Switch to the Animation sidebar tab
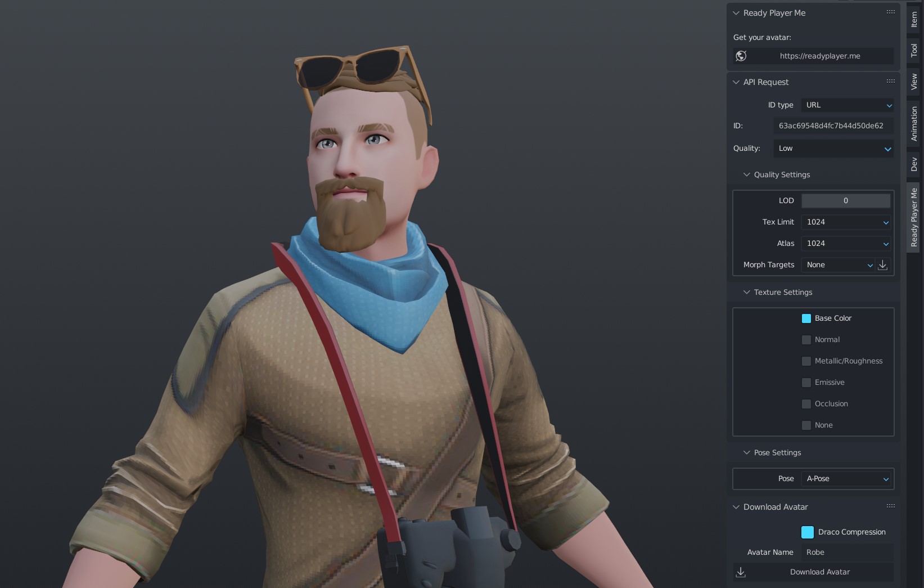 coord(914,123)
